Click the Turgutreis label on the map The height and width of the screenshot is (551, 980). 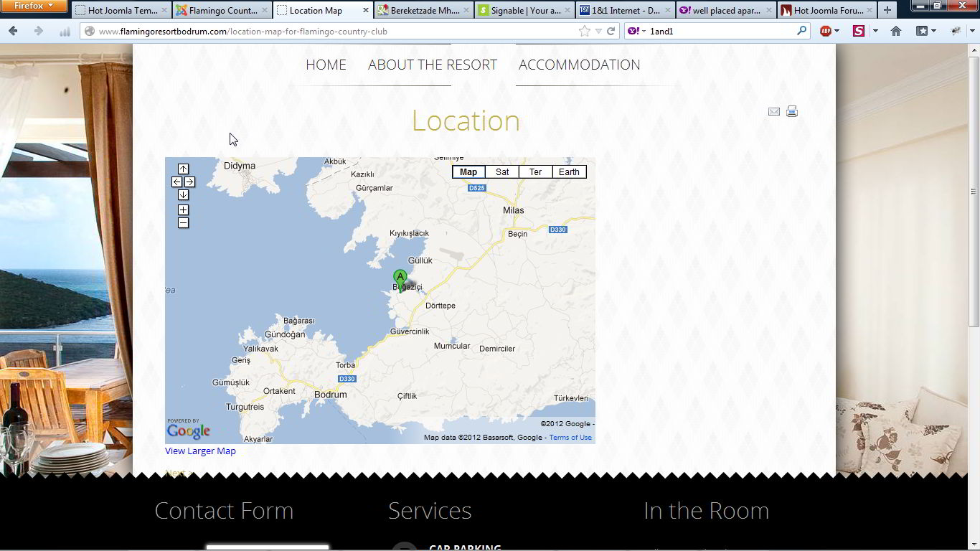(x=245, y=407)
